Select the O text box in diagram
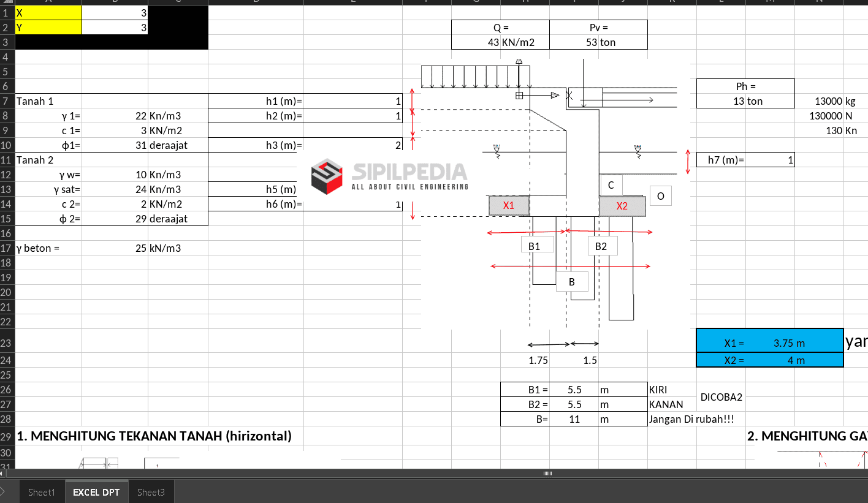 pyautogui.click(x=660, y=196)
